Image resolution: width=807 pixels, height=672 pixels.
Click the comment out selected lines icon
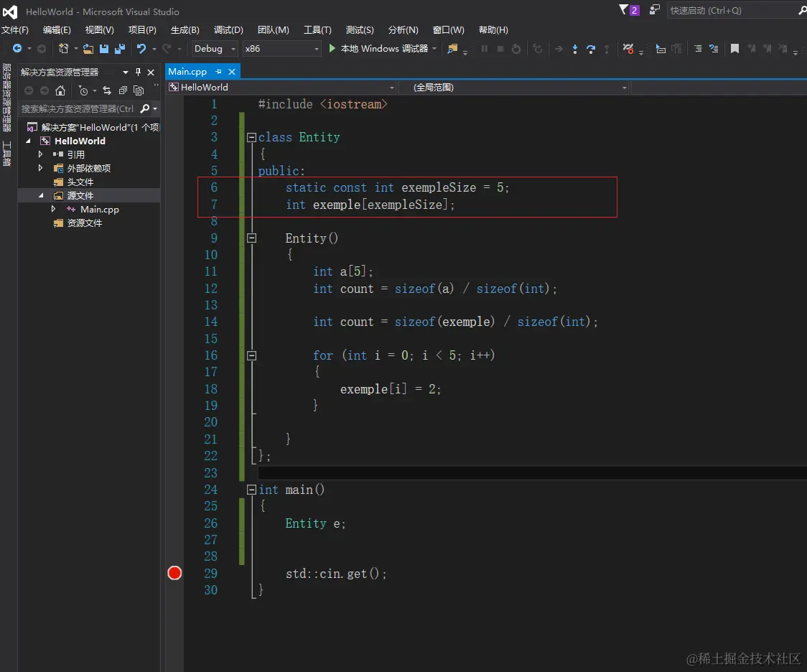pos(698,48)
